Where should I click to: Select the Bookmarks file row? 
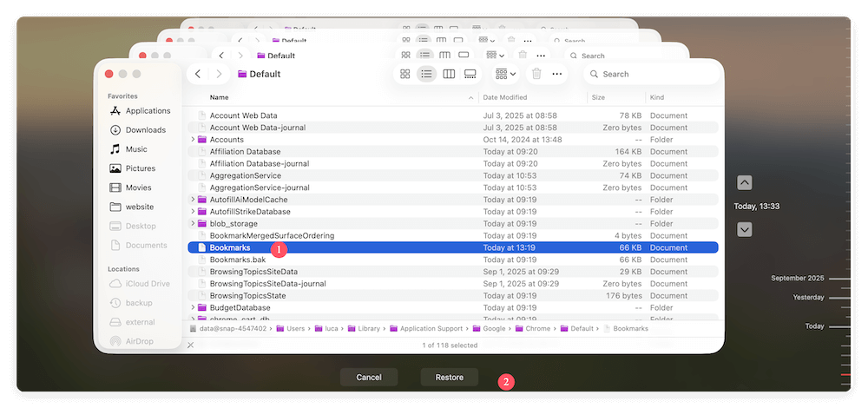point(453,247)
